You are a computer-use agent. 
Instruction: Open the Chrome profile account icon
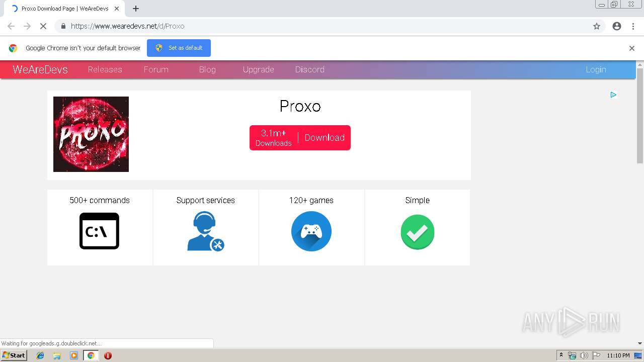click(617, 26)
